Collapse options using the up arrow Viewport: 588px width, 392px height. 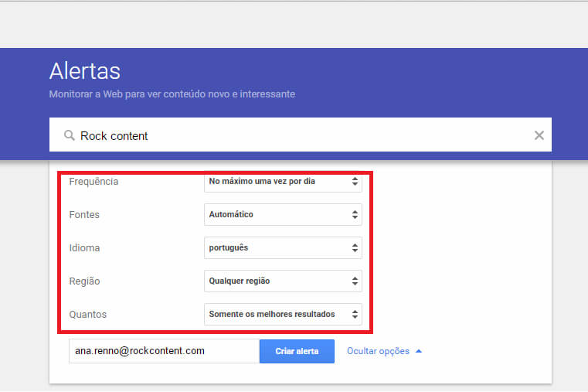419,351
